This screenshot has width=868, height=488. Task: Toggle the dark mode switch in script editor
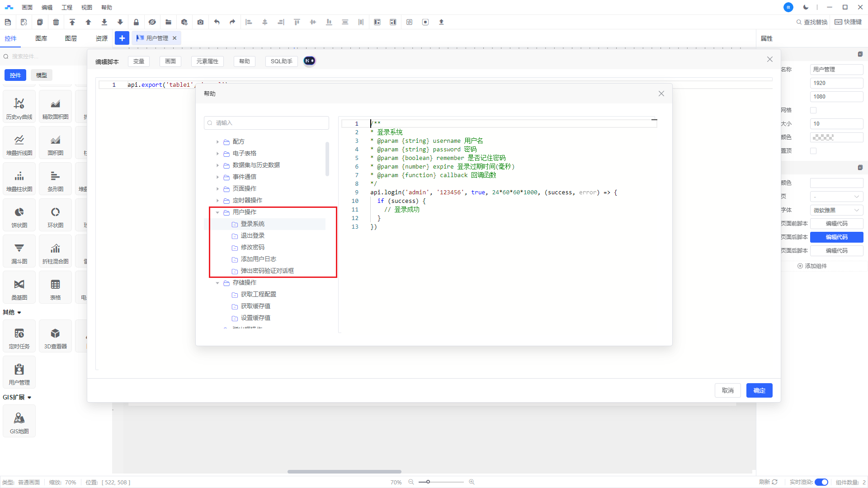[309, 61]
